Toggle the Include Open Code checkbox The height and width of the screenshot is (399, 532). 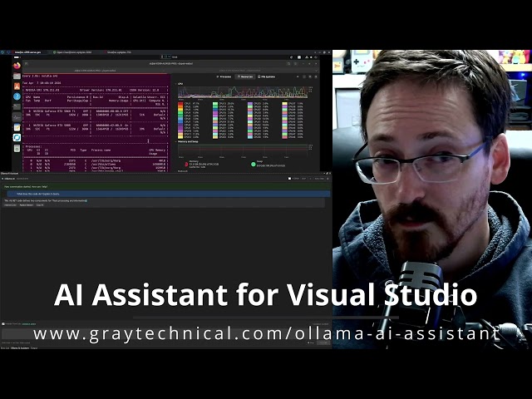pyautogui.click(x=3, y=324)
